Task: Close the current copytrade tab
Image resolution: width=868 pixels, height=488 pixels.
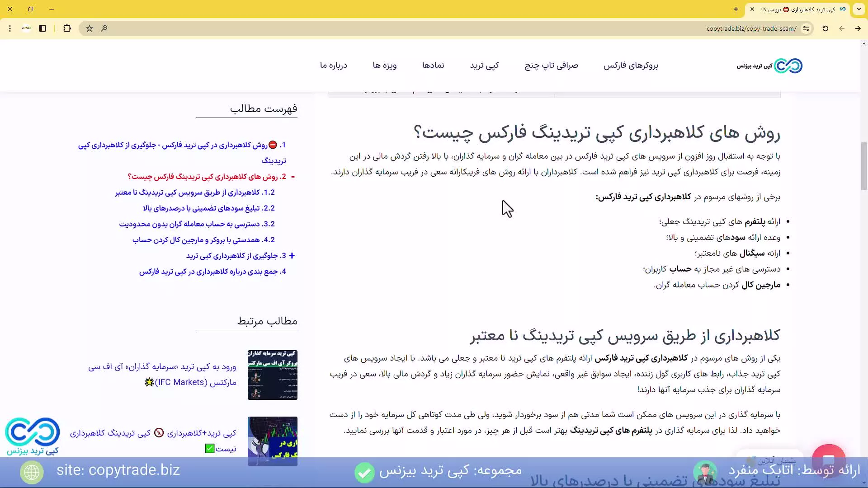Action: tap(752, 9)
